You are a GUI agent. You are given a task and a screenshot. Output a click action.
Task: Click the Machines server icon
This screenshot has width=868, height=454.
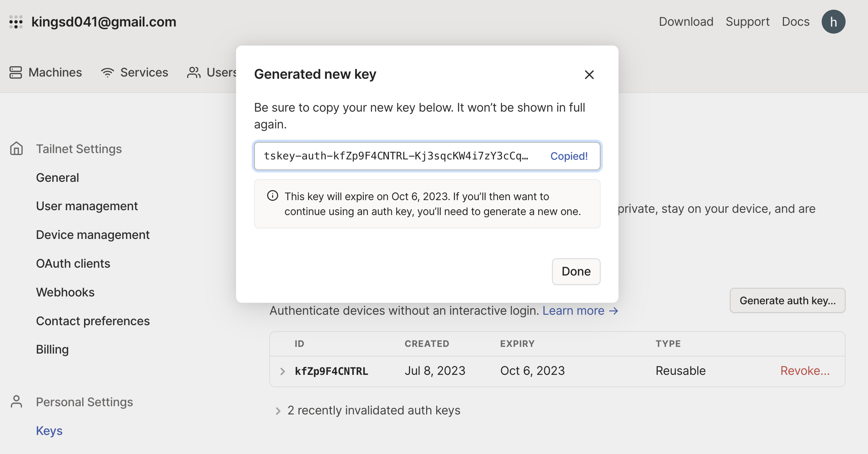[16, 72]
